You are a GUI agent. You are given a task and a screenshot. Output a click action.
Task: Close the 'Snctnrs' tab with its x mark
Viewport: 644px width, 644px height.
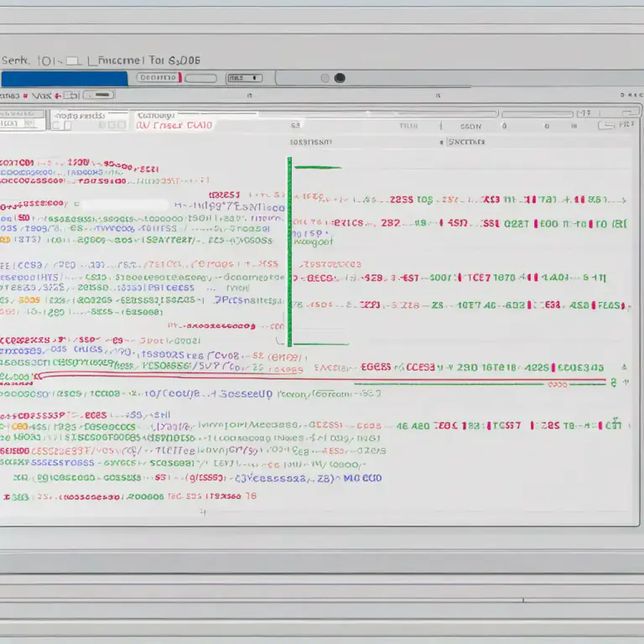click(441, 143)
